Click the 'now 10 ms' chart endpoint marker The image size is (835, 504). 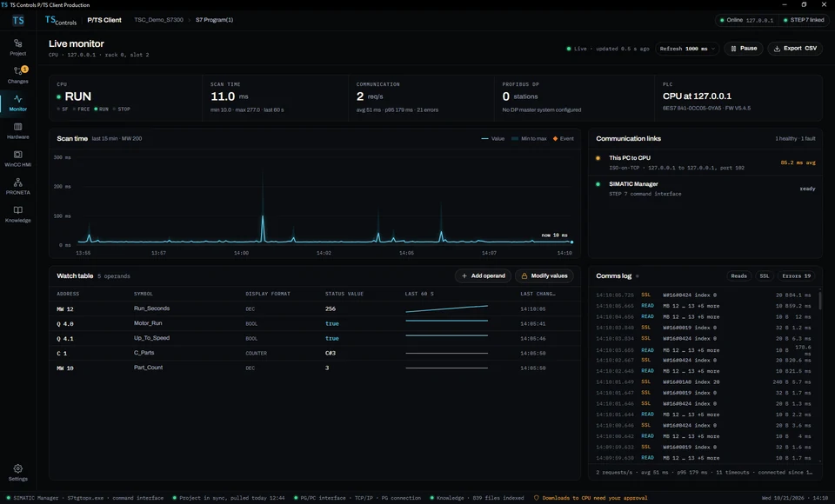(572, 242)
